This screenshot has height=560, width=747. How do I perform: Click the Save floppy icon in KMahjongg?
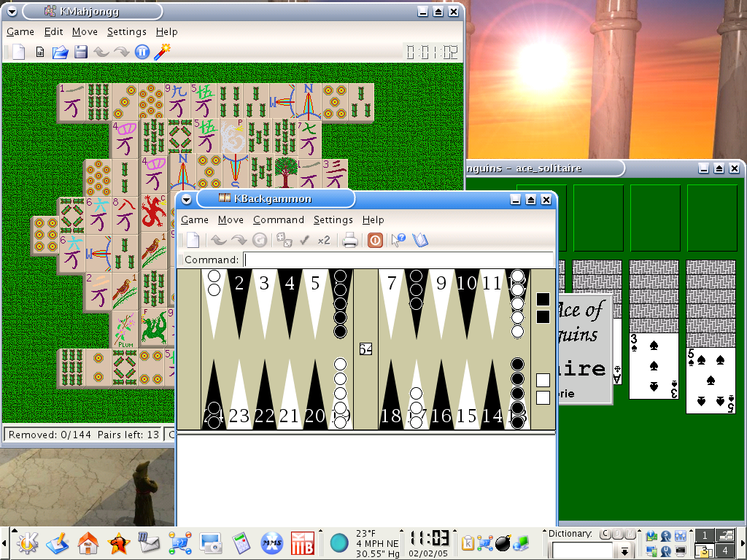tap(80, 52)
